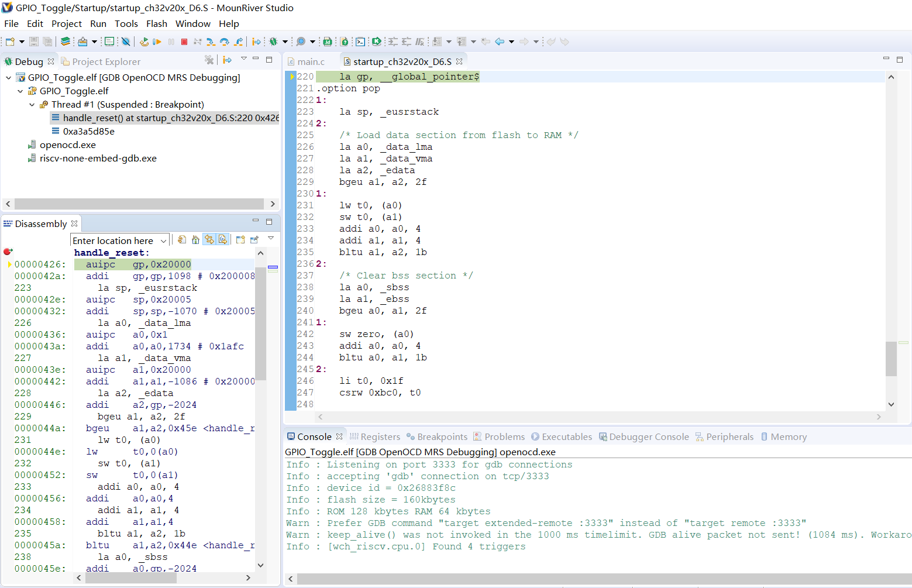
Task: Click the Suspend (pause) icon
Action: click(171, 42)
